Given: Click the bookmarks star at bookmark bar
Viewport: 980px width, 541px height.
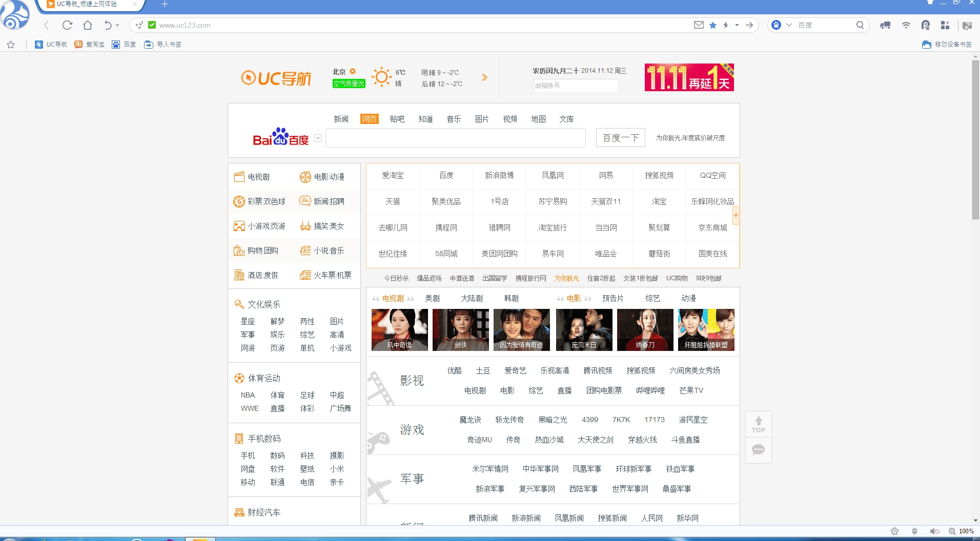Looking at the screenshot, I should [x=11, y=45].
